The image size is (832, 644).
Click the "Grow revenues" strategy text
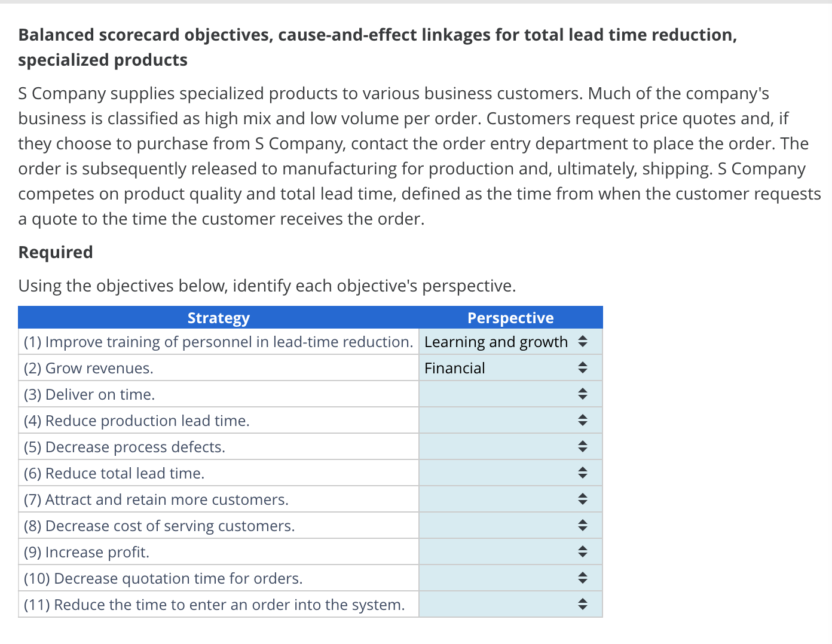tap(88, 367)
